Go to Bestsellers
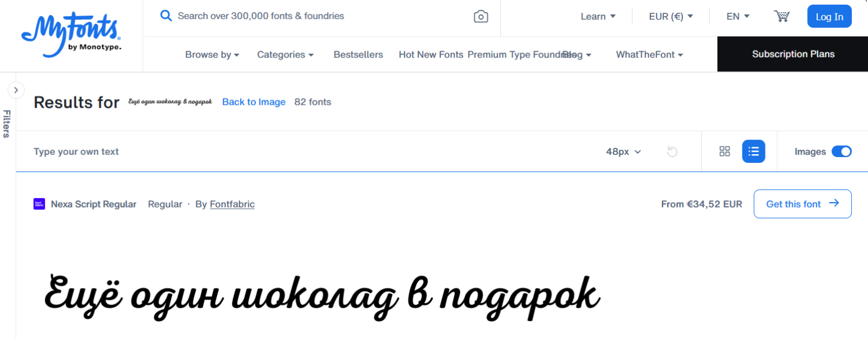The image size is (868, 339). point(358,54)
